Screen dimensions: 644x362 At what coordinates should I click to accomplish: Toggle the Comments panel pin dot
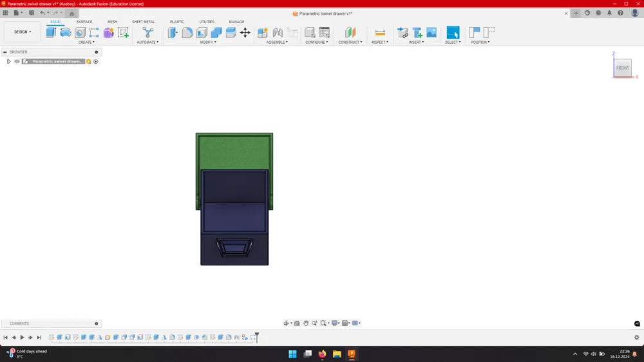click(x=97, y=323)
